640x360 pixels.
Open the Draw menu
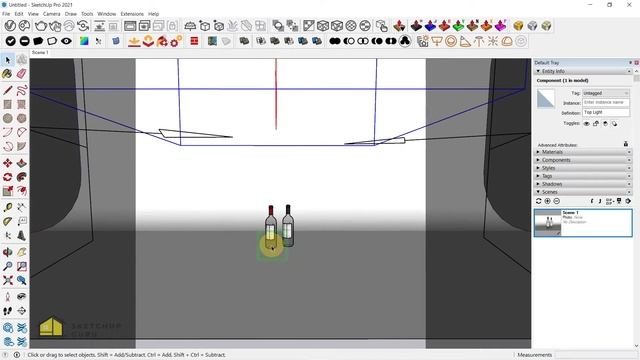[x=71, y=14]
